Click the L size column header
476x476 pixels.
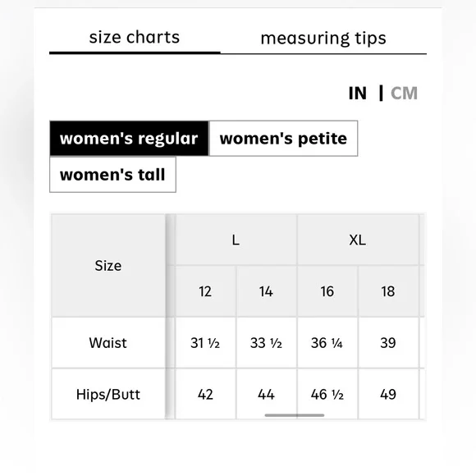tap(236, 240)
